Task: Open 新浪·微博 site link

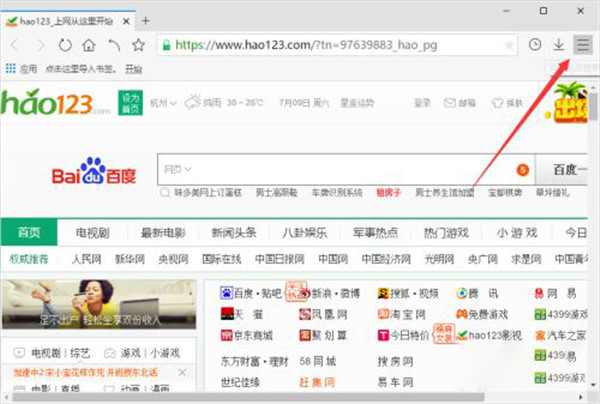Action: [x=329, y=293]
